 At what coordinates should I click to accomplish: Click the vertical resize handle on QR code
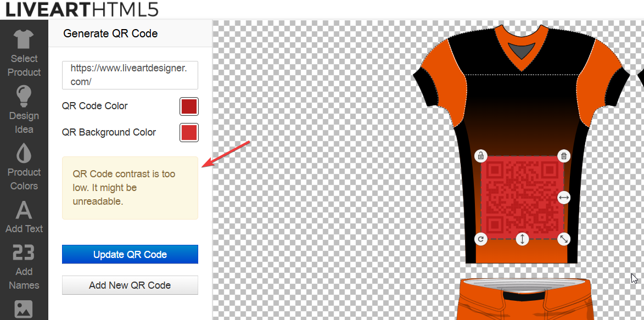click(522, 239)
